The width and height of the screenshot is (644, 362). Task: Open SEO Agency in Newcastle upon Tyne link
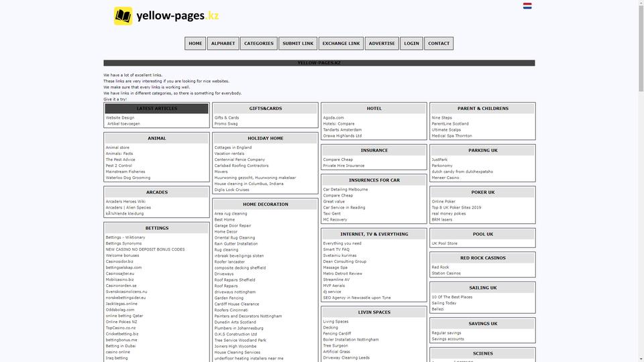[x=357, y=298]
